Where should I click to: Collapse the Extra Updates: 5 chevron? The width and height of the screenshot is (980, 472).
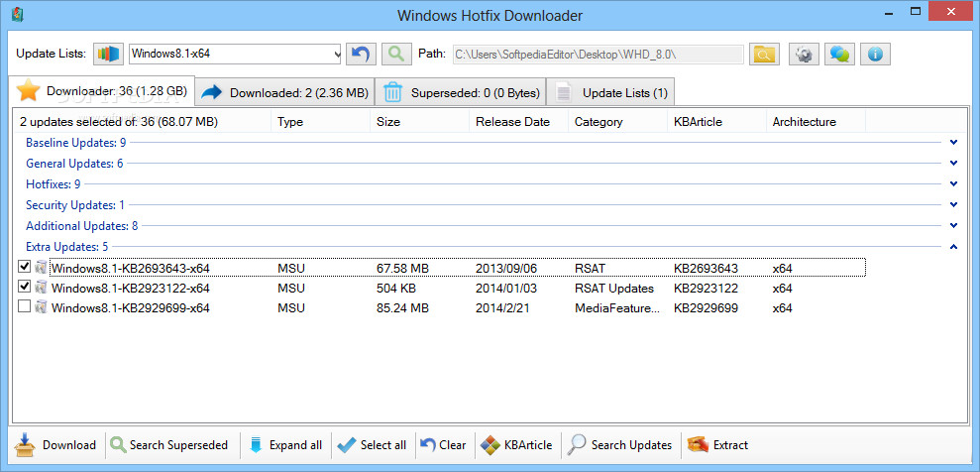tap(953, 246)
